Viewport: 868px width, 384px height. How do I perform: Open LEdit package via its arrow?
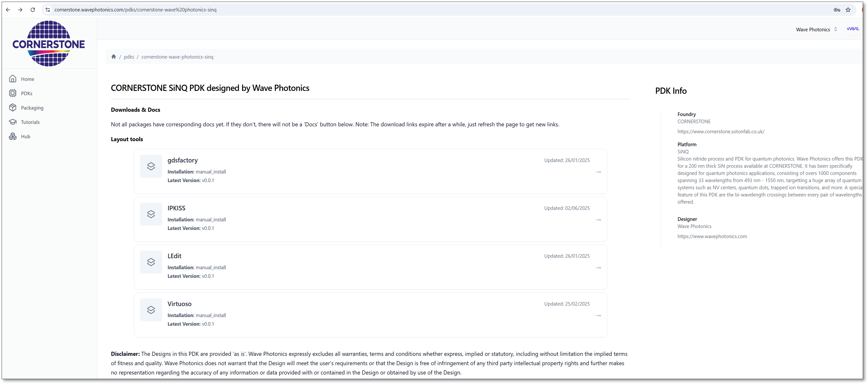[598, 268]
